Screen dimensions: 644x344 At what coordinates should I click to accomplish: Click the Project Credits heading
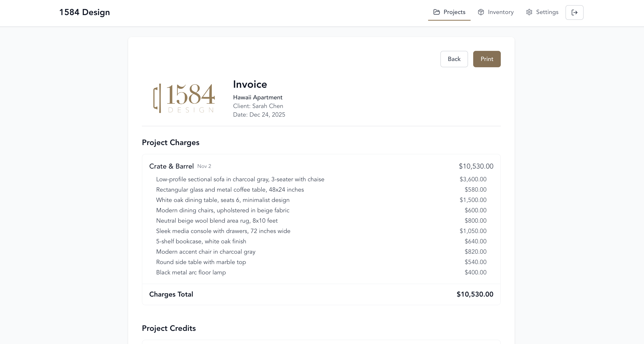169,328
